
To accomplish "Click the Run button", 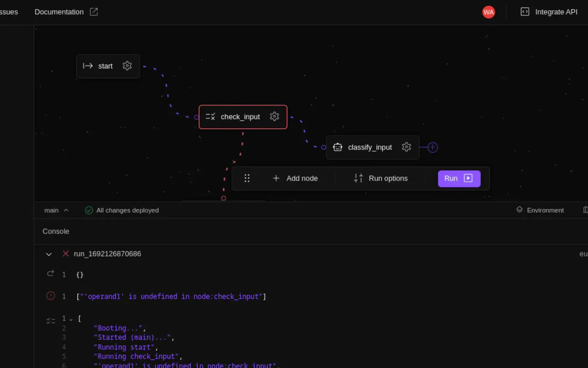I will (459, 178).
